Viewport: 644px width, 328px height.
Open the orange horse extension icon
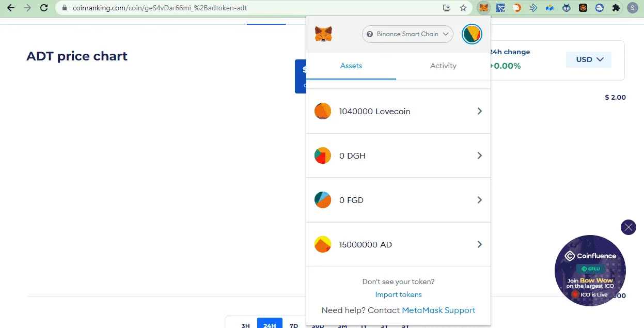pos(516,8)
